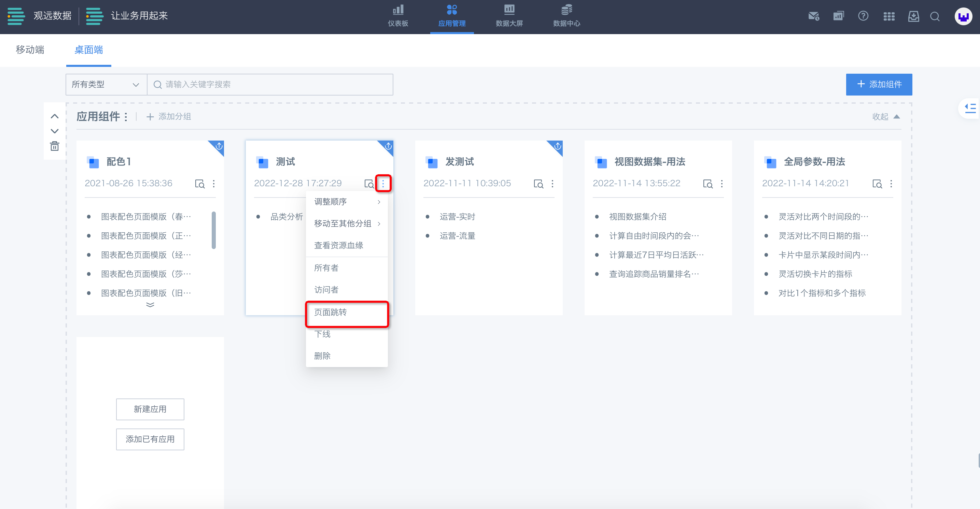Click the screen report icon in header

(x=839, y=16)
